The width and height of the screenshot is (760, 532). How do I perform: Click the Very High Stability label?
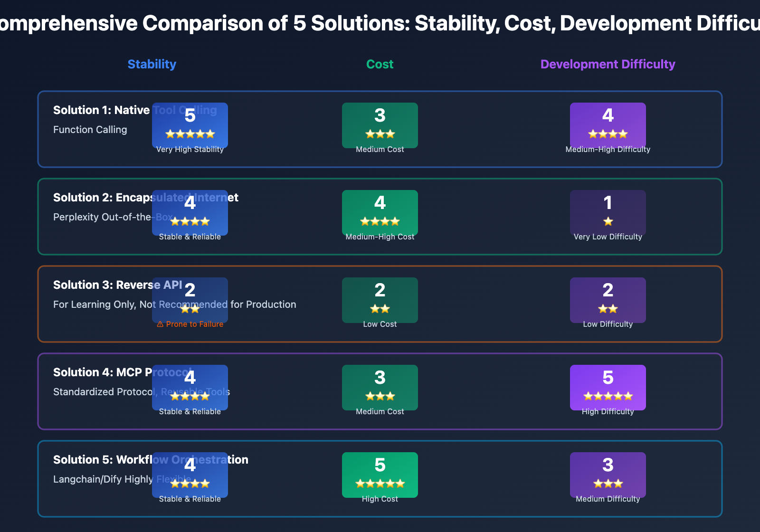(190, 150)
